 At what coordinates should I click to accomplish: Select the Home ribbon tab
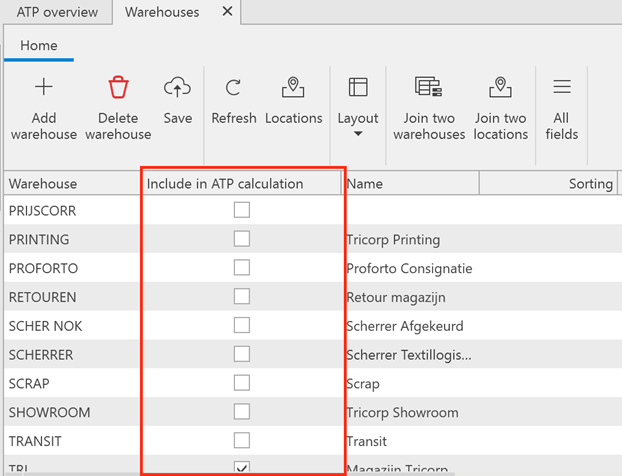pyautogui.click(x=39, y=45)
